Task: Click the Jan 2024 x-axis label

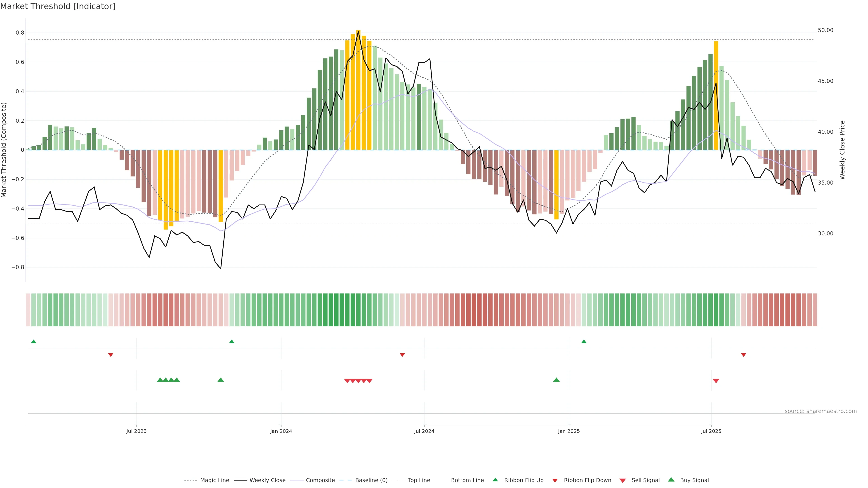Action: (281, 431)
